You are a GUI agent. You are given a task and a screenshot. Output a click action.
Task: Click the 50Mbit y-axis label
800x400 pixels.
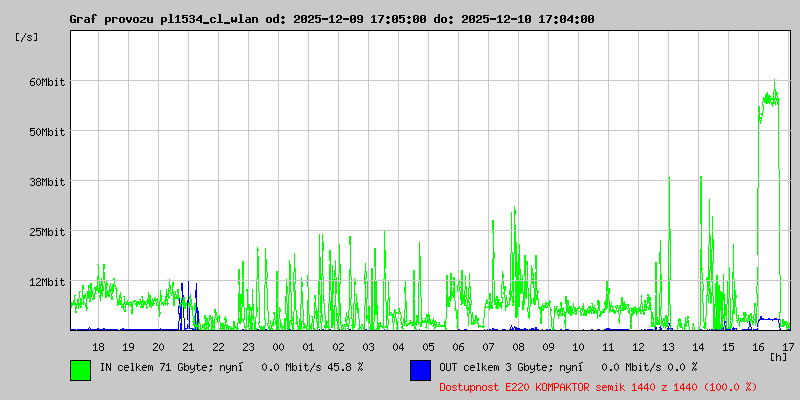point(47,132)
